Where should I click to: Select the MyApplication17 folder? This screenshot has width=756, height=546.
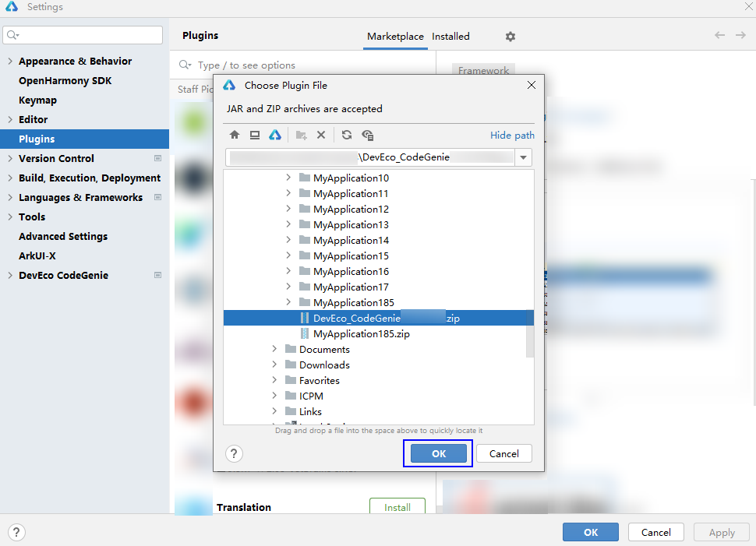tap(351, 287)
